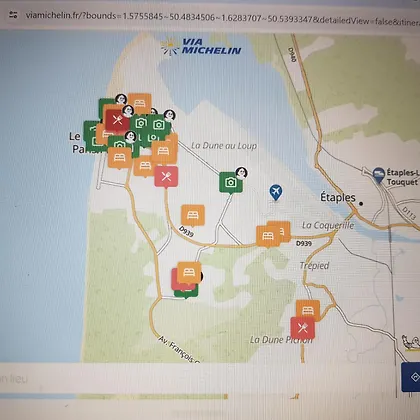Click the Étaples town label
420x420 pixels.
click(338, 197)
